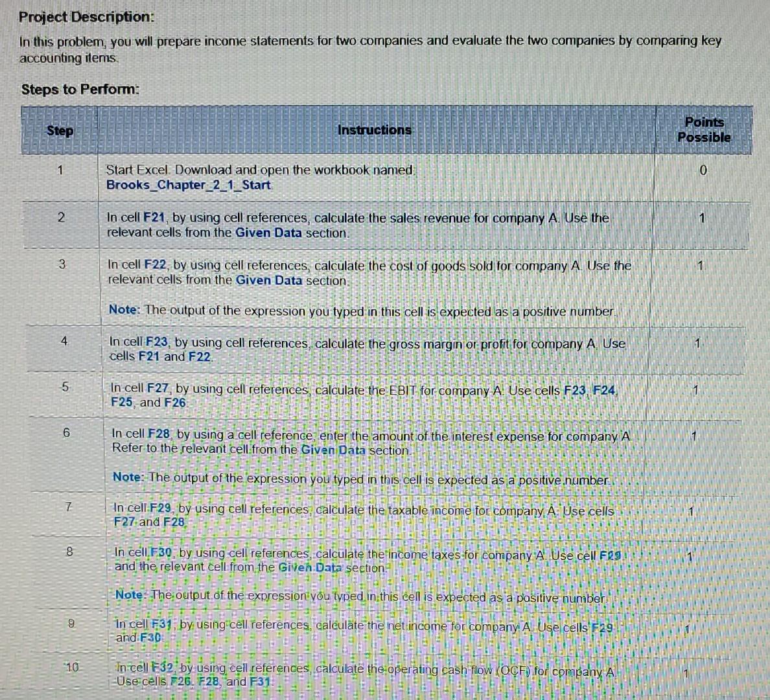Select the "Instructions" column header
Screen dimensions: 770x700
[x=375, y=130]
